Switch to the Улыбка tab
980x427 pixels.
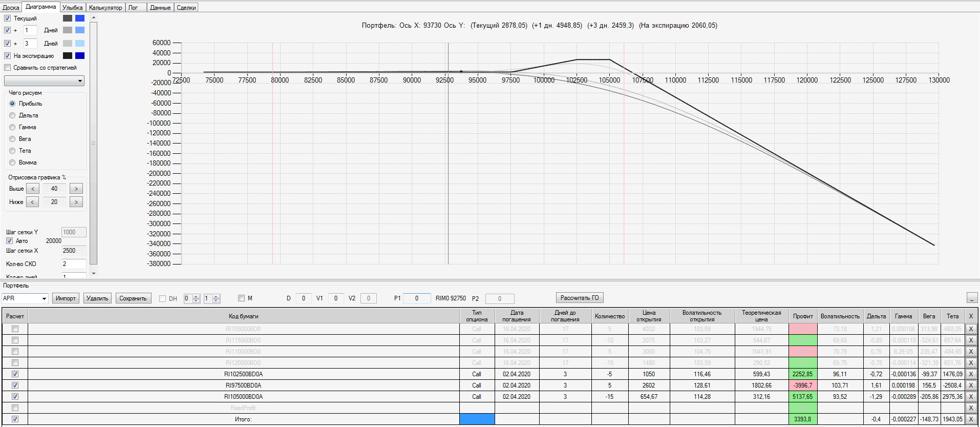click(73, 8)
